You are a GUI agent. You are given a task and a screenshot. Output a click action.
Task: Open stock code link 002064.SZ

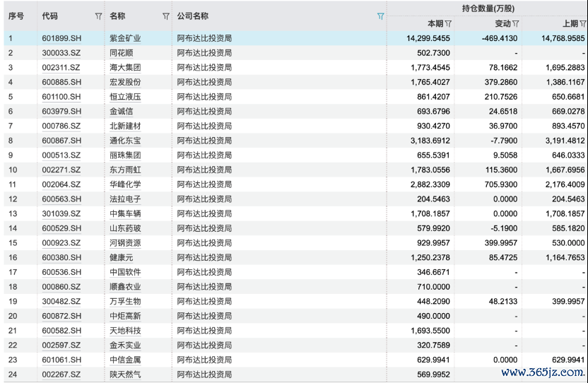point(61,184)
